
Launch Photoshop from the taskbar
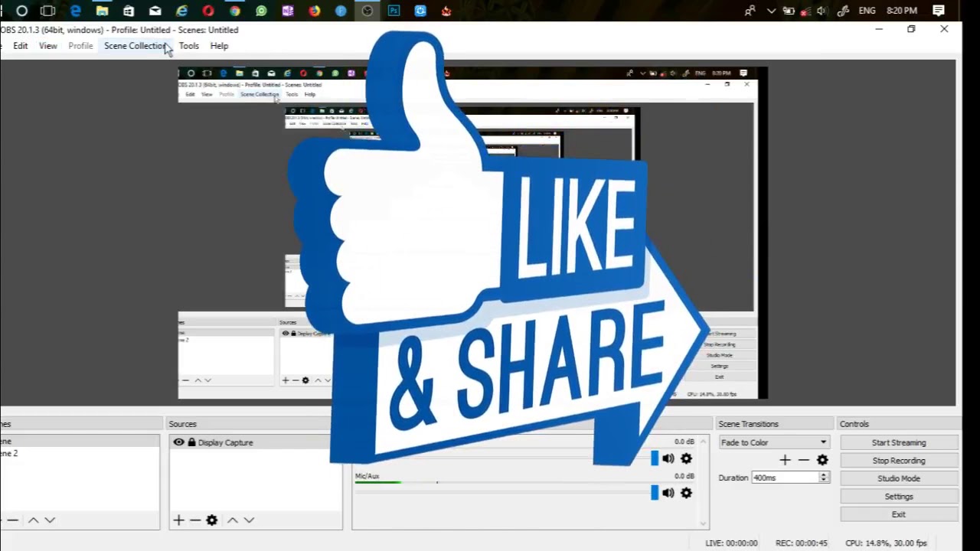[x=394, y=11]
